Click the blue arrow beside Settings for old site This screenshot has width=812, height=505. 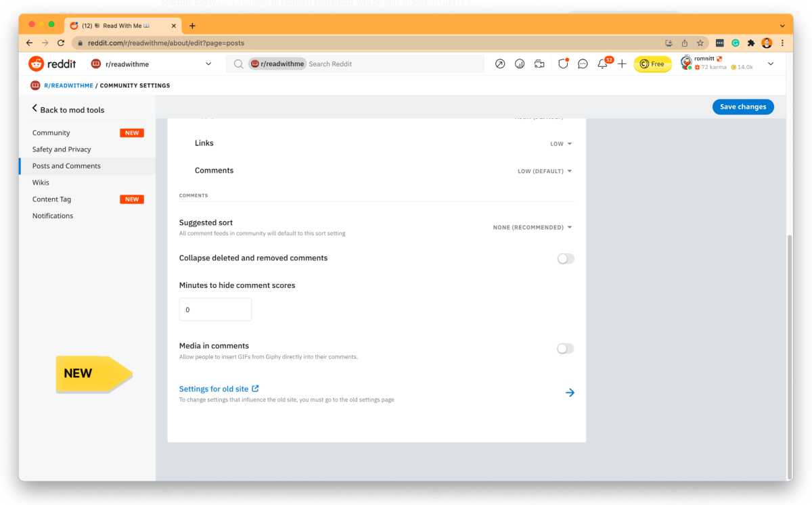[x=570, y=393]
